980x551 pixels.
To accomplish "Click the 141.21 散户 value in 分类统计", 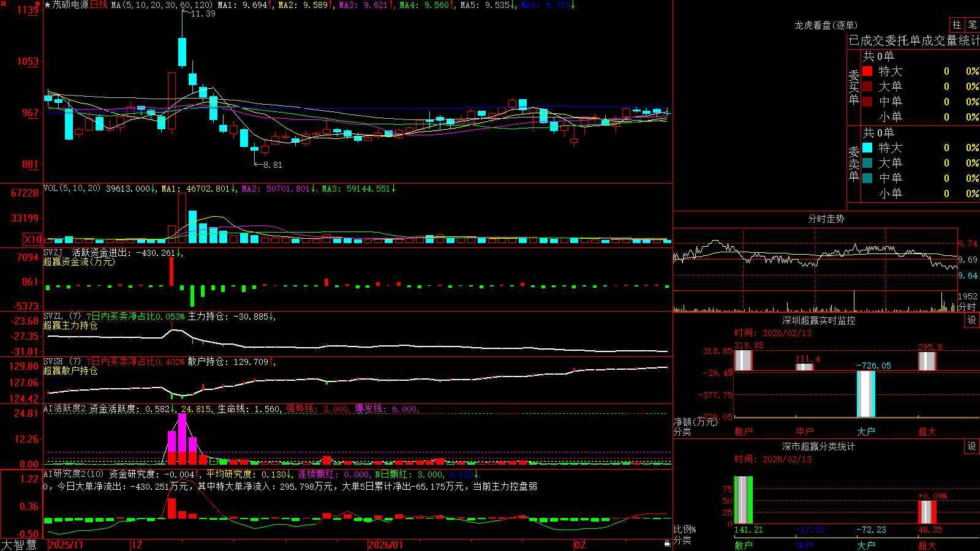I will tap(748, 530).
